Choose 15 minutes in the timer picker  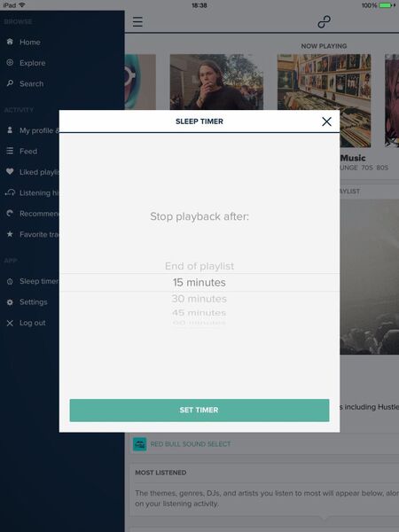click(199, 282)
